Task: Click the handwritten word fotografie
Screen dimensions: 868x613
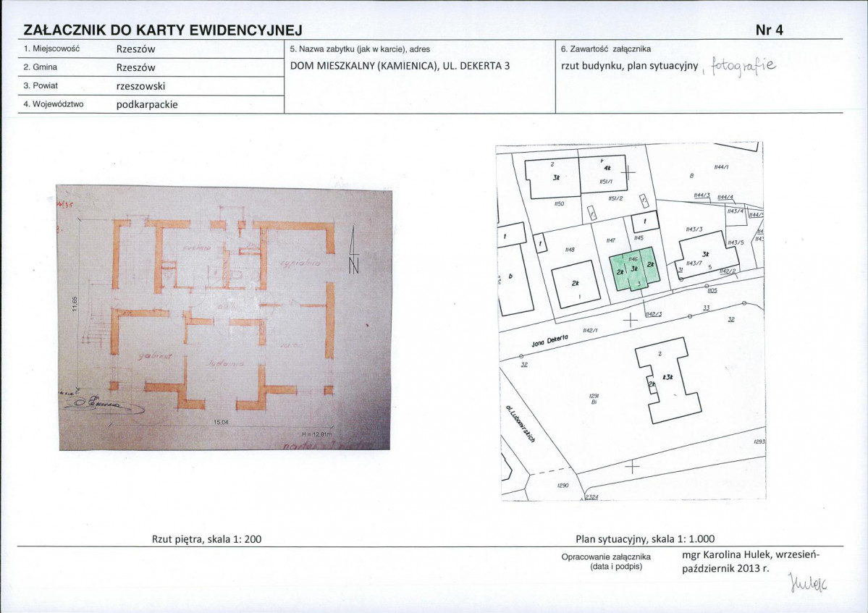Action: point(743,67)
